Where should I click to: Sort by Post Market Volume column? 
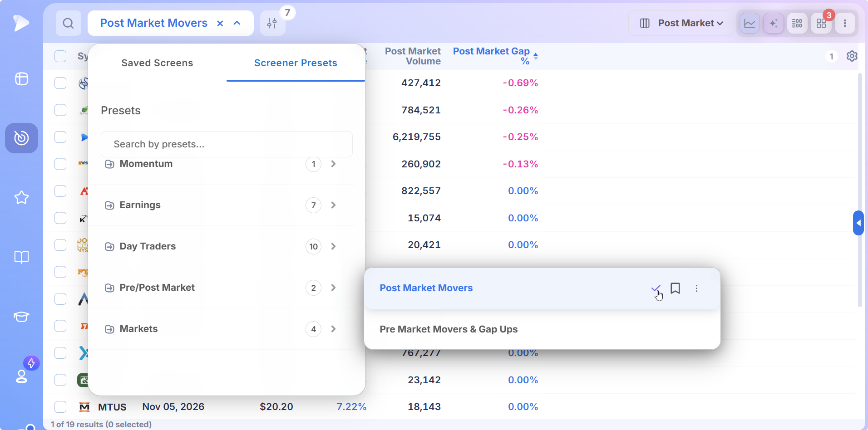pos(413,56)
